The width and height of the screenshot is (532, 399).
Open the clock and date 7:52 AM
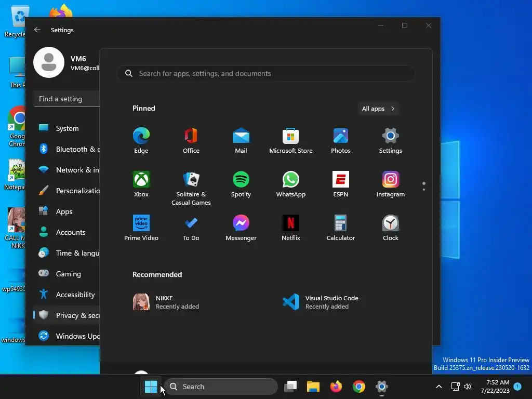(495, 387)
